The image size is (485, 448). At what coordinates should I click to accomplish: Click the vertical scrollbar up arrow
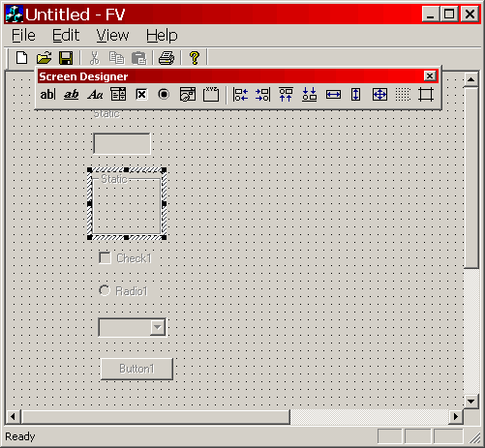(x=470, y=79)
